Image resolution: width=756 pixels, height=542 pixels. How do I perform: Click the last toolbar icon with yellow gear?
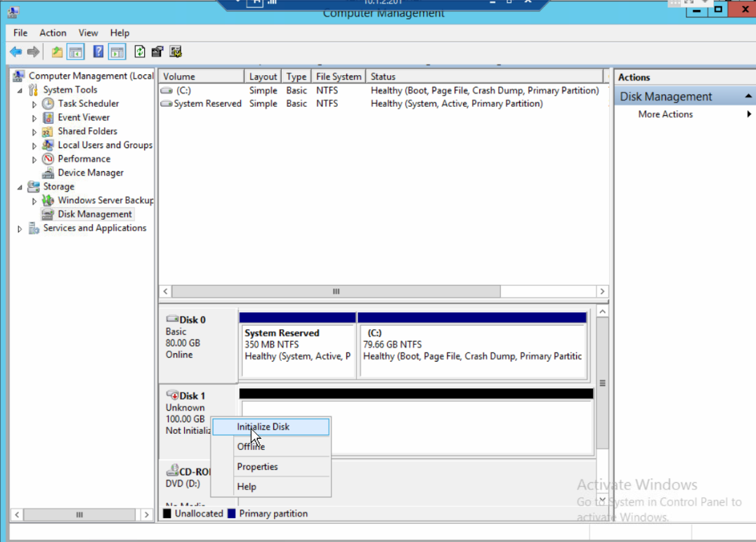click(x=176, y=51)
